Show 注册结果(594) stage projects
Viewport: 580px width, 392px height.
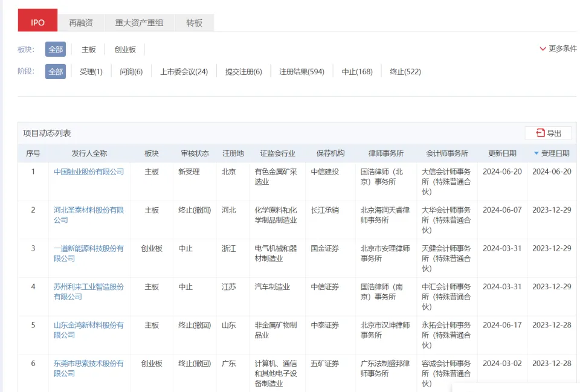tap(301, 72)
